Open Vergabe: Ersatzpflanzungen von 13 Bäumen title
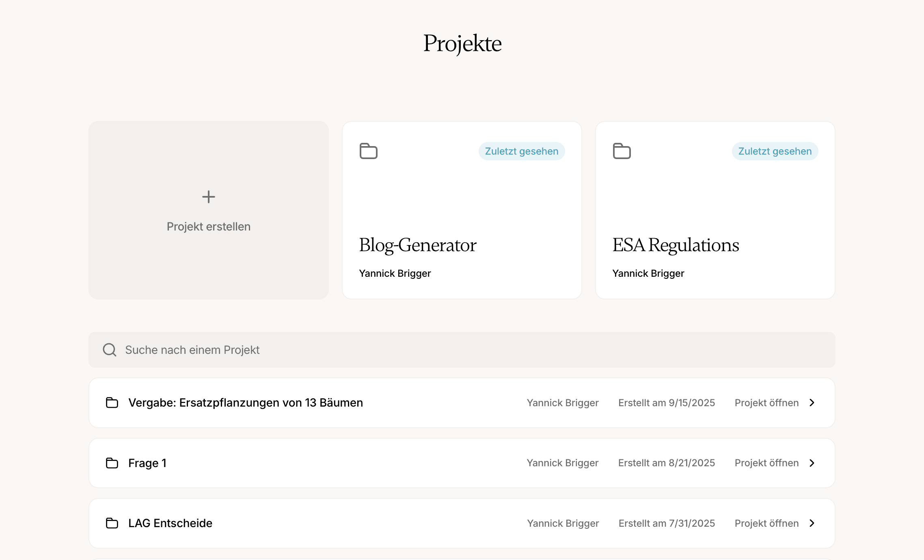The width and height of the screenshot is (924, 560). [246, 403]
